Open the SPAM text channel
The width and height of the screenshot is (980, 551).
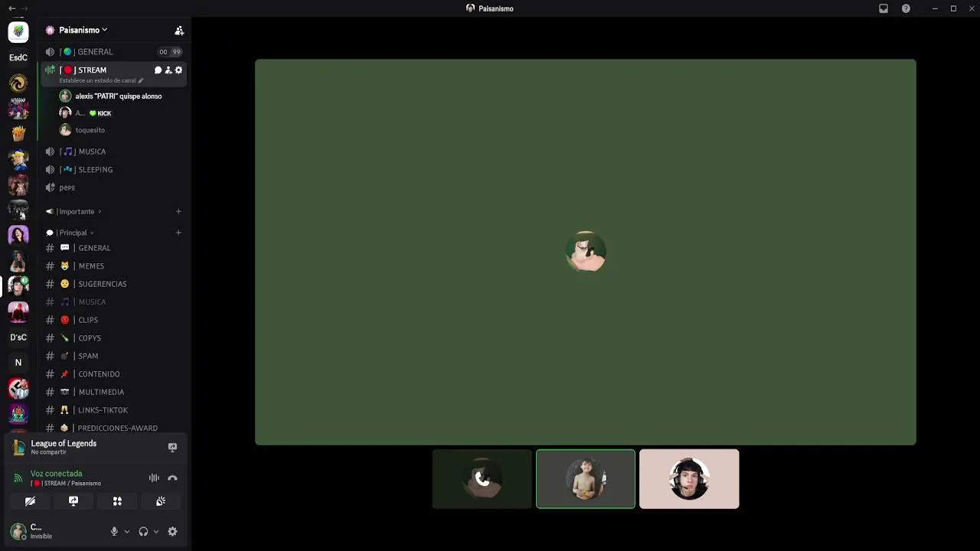click(113, 356)
